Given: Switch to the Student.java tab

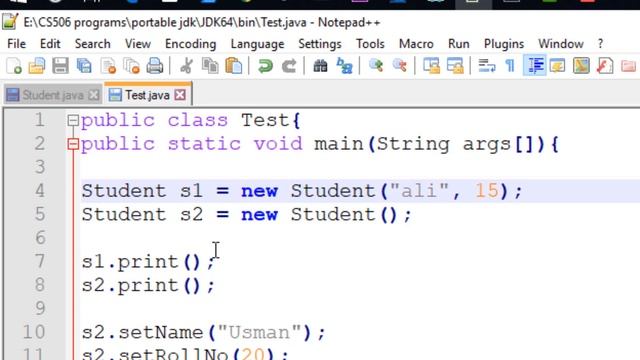Looking at the screenshot, I should click(x=52, y=95).
